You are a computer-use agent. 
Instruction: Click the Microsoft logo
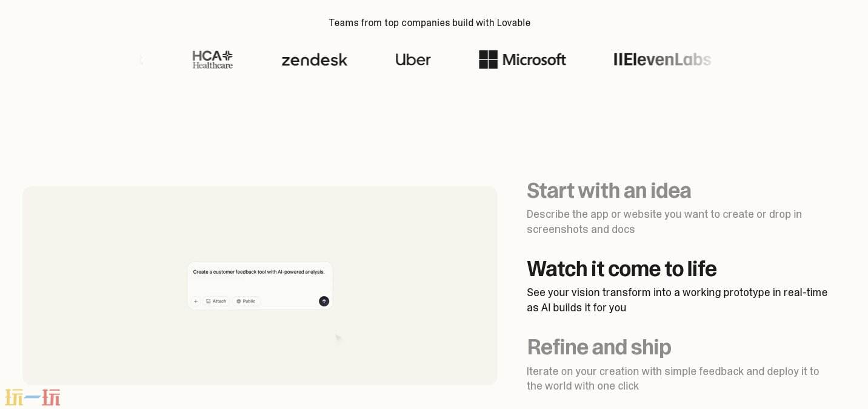(522, 59)
